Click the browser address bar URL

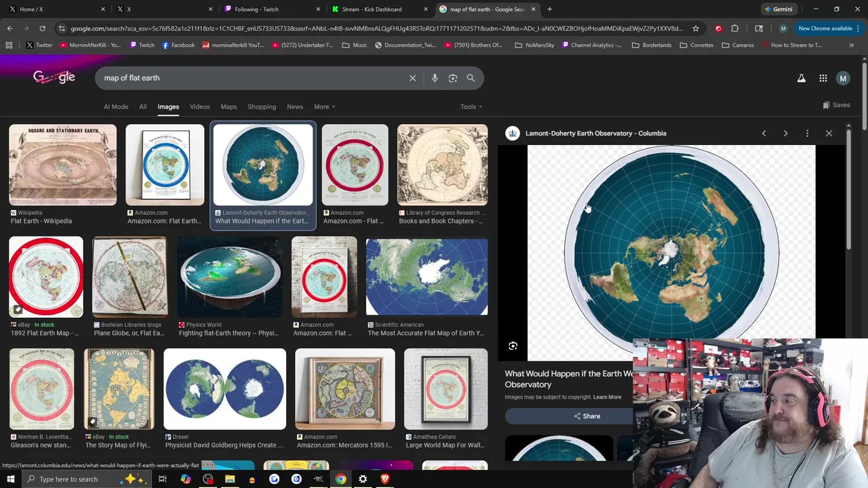376,28
